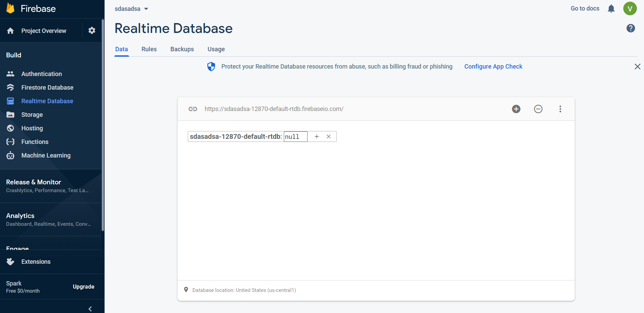The width and height of the screenshot is (644, 313).
Task: Switch to the Rules tab
Action: point(149,49)
